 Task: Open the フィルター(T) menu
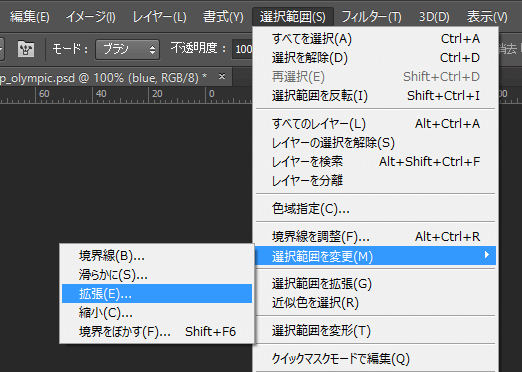[371, 16]
